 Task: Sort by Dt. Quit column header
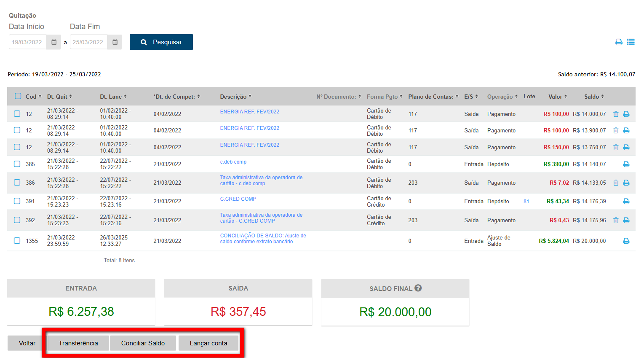59,97
